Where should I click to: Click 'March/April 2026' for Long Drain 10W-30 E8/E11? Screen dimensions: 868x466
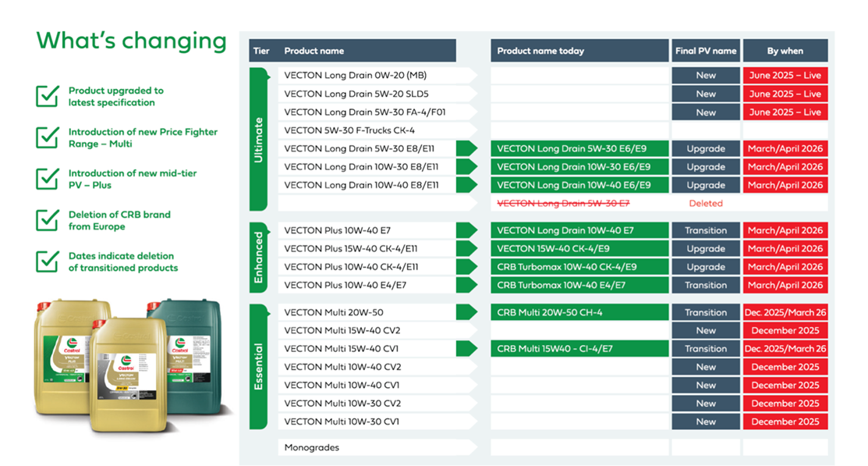click(785, 167)
